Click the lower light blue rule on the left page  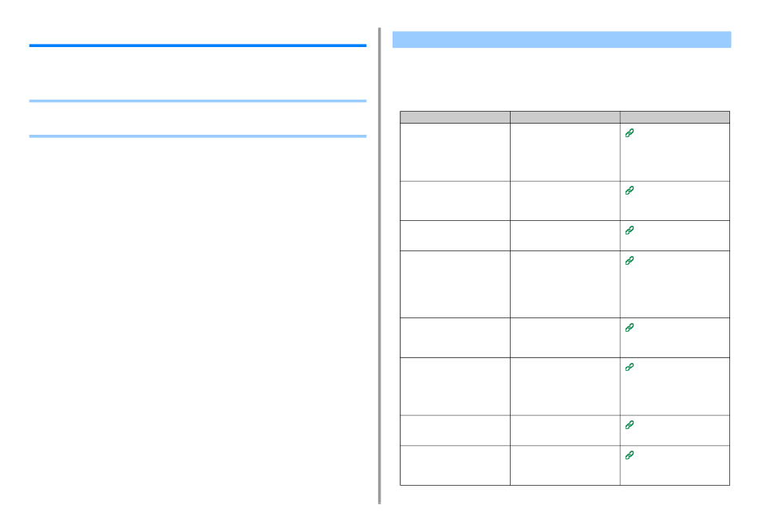tap(198, 136)
